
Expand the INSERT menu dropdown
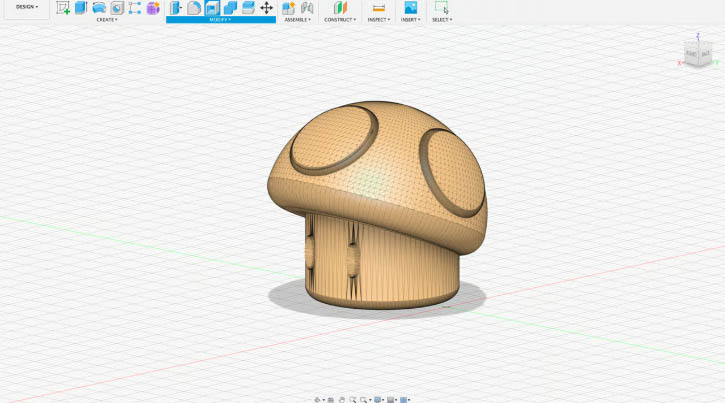coord(411,20)
